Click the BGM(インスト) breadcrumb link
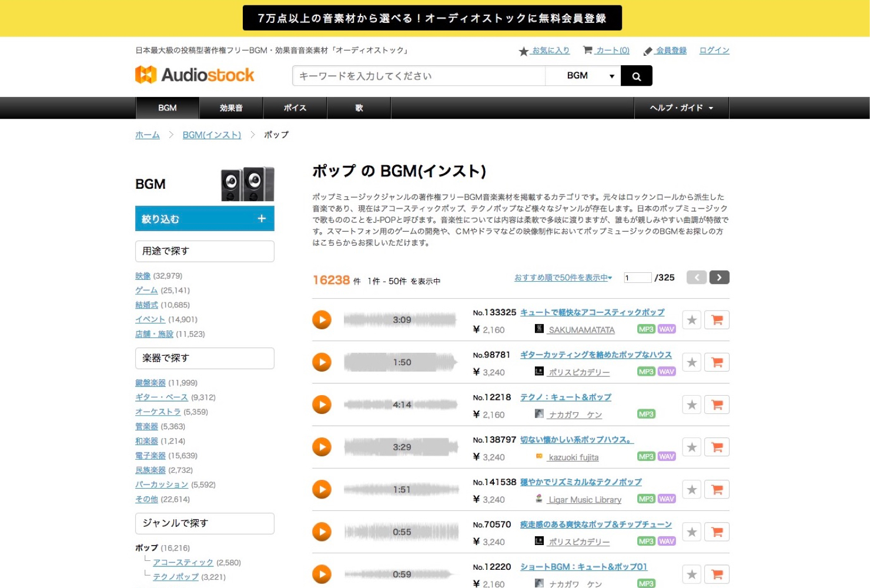Image resolution: width=870 pixels, height=588 pixels. (212, 135)
